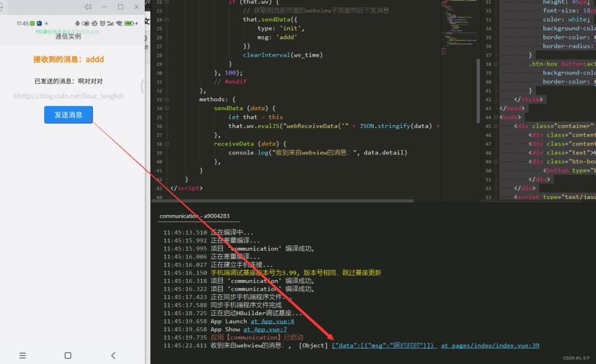Collapse sendData function fold at line 34
Viewport: 596px width, 364px height.
[x=167, y=108]
